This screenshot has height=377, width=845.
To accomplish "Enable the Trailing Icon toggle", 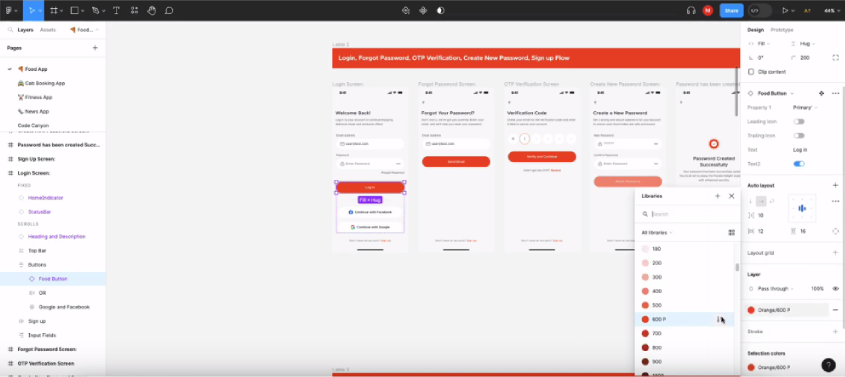I will click(x=799, y=136).
